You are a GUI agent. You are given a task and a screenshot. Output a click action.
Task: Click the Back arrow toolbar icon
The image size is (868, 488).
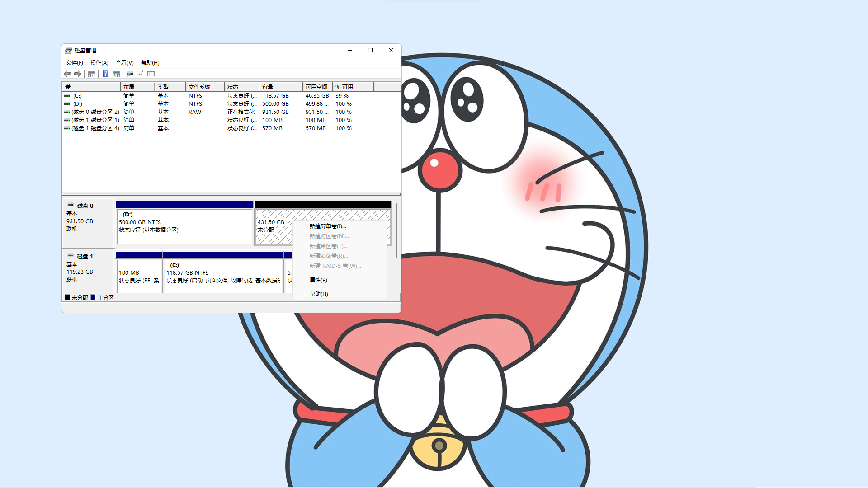(67, 74)
